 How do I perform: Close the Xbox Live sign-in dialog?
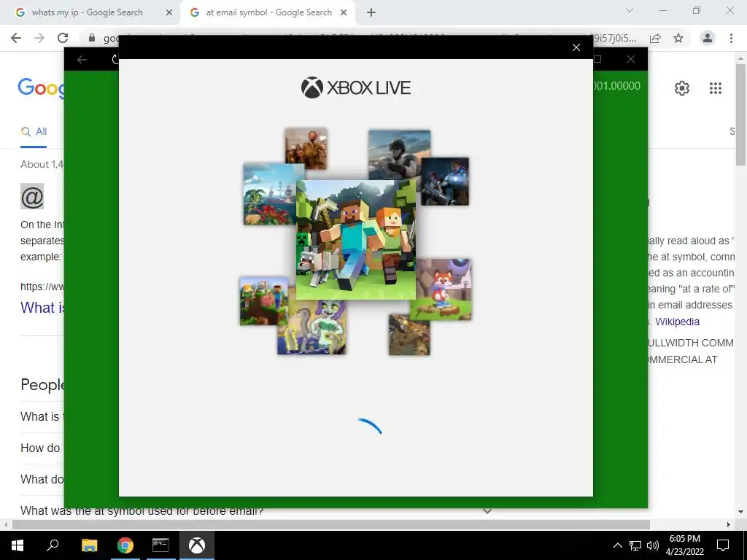point(576,47)
